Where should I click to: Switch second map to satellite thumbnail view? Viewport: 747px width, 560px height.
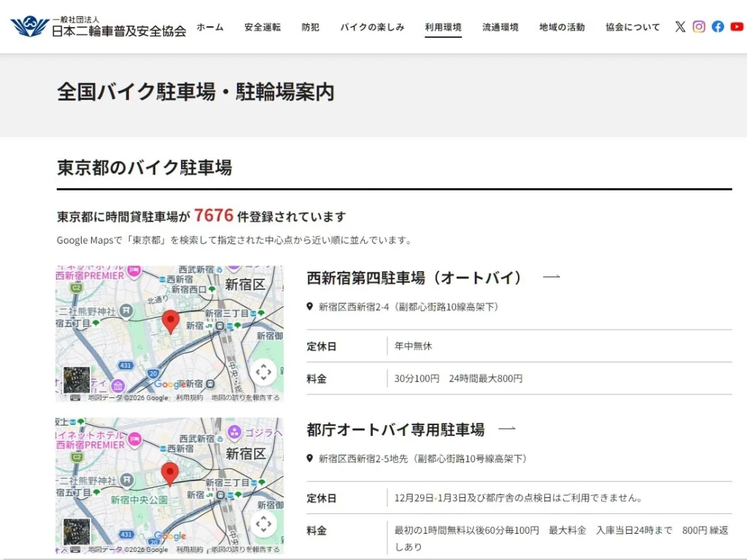click(x=77, y=532)
